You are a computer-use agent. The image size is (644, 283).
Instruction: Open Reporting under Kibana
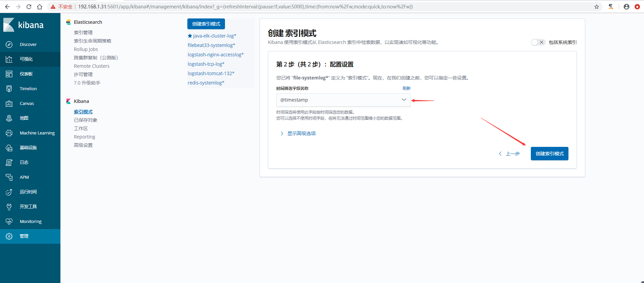[x=85, y=137]
